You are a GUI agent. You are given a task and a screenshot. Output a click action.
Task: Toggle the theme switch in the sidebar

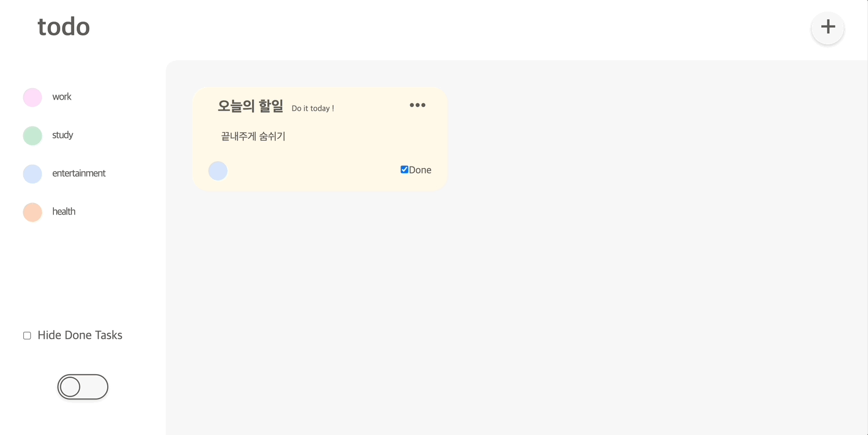click(x=83, y=387)
